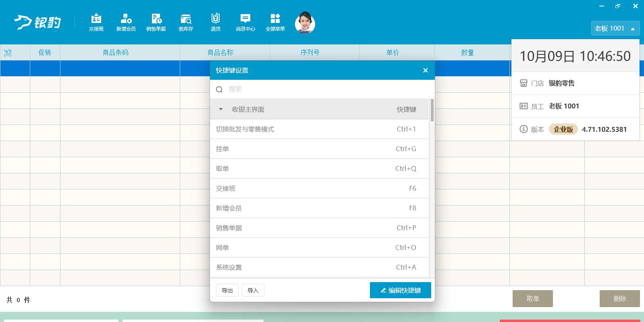Select the F8 shortcut value
Viewport: 644px width, 322px height.
tap(413, 208)
